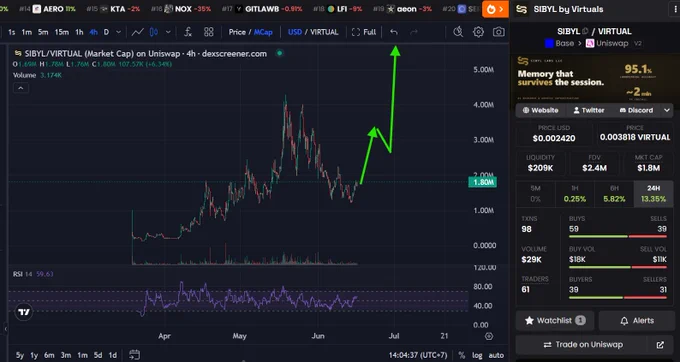The height and width of the screenshot is (362, 680).
Task: Open GITLAWB in the trending ticker
Action: point(262,9)
